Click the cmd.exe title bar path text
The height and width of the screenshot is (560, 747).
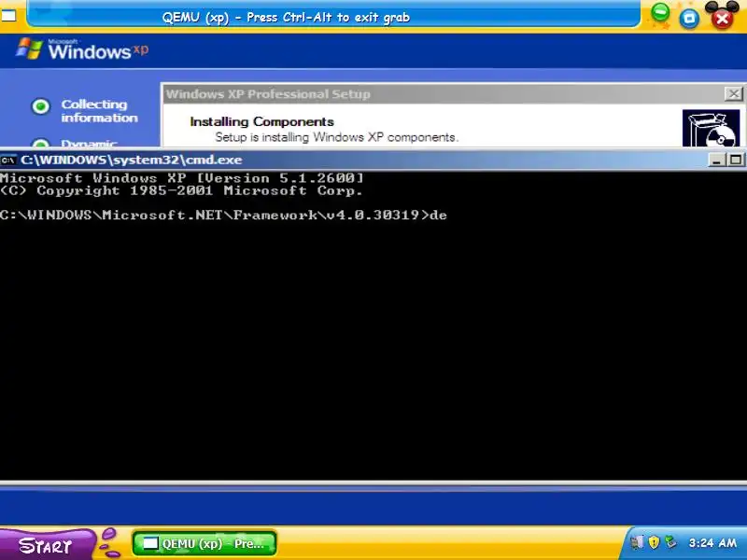132,160
